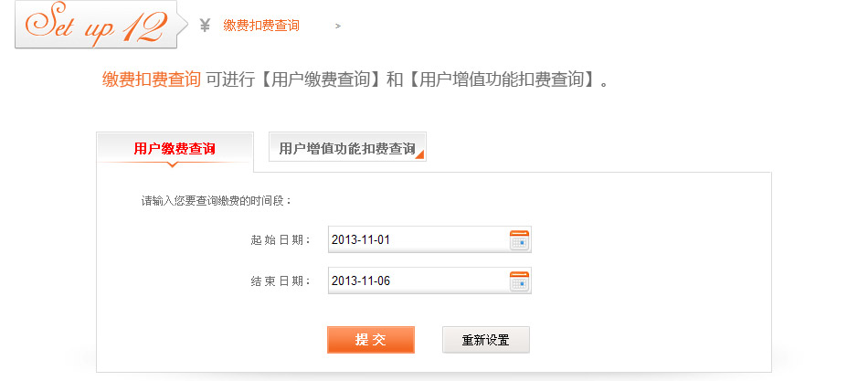Click the orange corner triangle on 用户增值功能扣费查询 tab
Viewport: 868px width, 381px height.
pos(420,155)
